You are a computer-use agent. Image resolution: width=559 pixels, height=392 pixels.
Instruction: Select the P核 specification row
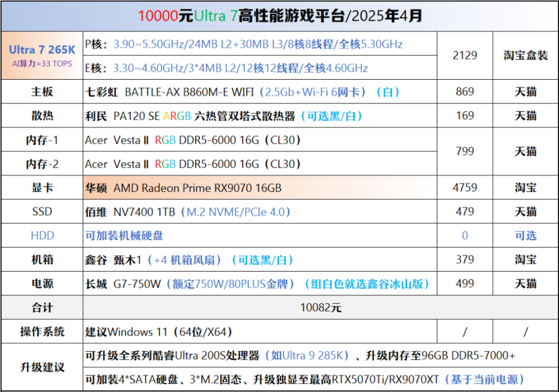coord(260,44)
